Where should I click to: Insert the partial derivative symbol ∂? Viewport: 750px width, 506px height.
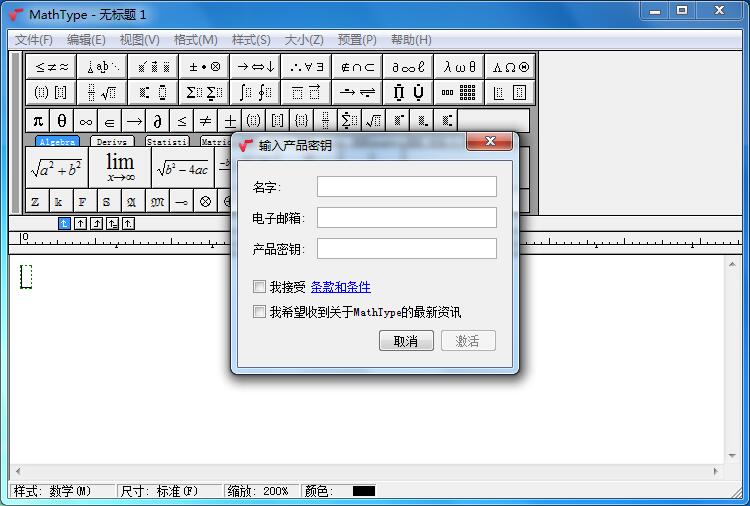(x=157, y=121)
